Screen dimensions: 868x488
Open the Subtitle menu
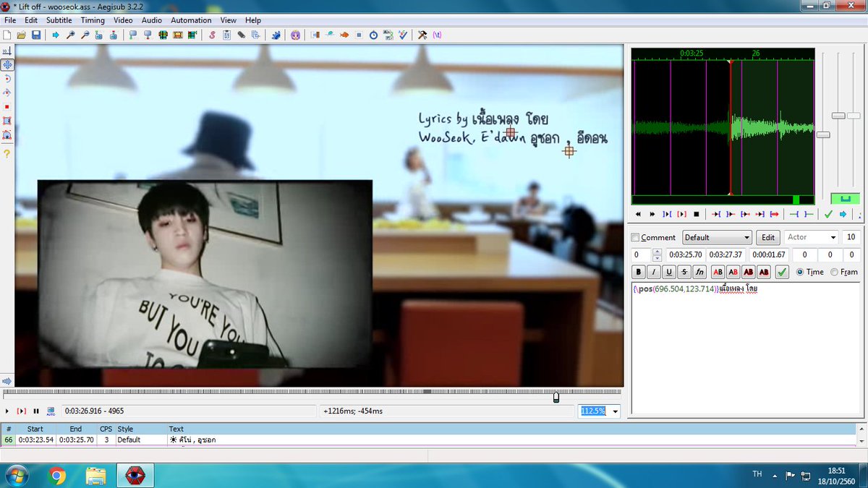(x=59, y=20)
